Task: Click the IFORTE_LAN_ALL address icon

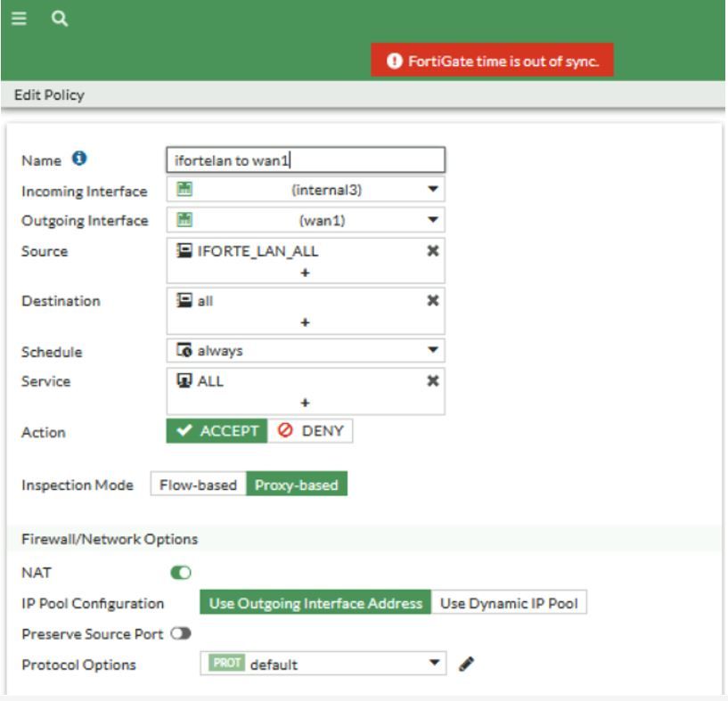Action: [x=184, y=250]
